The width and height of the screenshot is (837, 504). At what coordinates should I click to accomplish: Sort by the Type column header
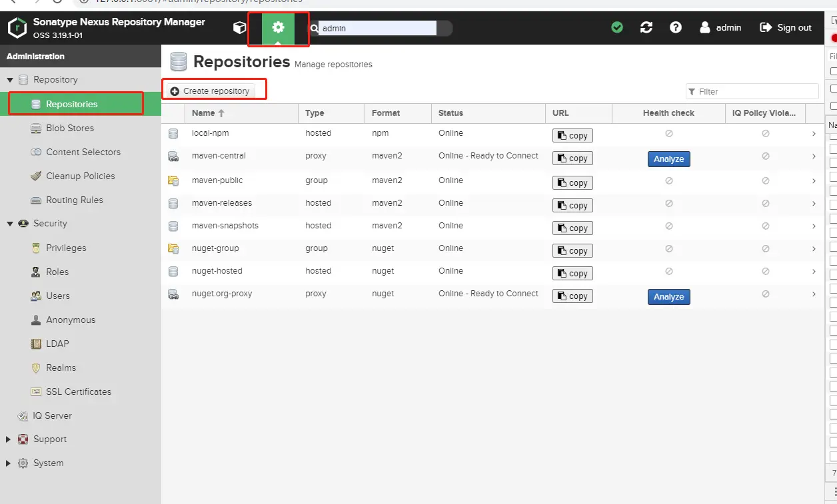(x=331, y=113)
